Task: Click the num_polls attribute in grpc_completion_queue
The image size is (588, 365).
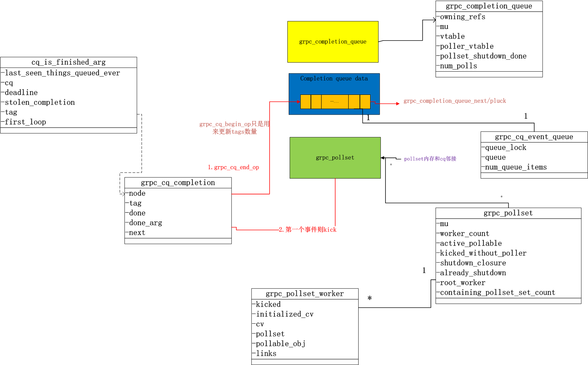Action: click(457, 65)
